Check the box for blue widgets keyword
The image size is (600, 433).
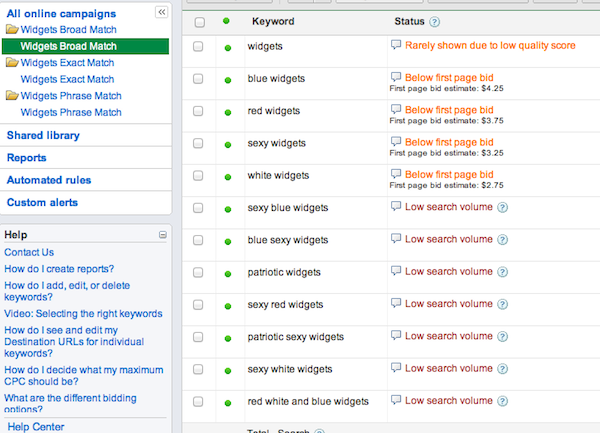coord(198,79)
